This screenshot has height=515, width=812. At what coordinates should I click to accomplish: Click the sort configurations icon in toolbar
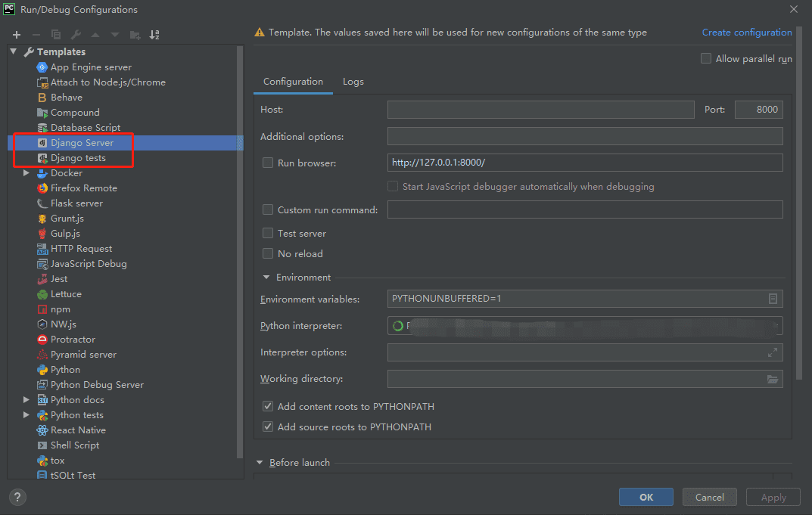click(x=154, y=35)
